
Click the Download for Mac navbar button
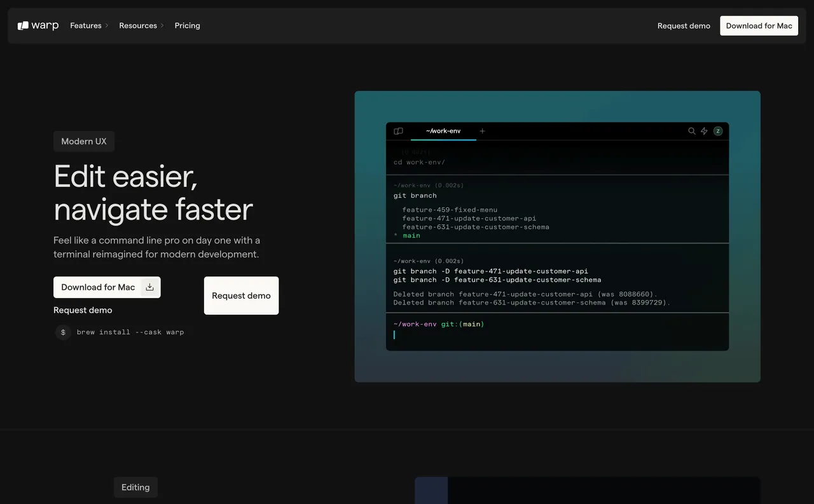point(759,25)
